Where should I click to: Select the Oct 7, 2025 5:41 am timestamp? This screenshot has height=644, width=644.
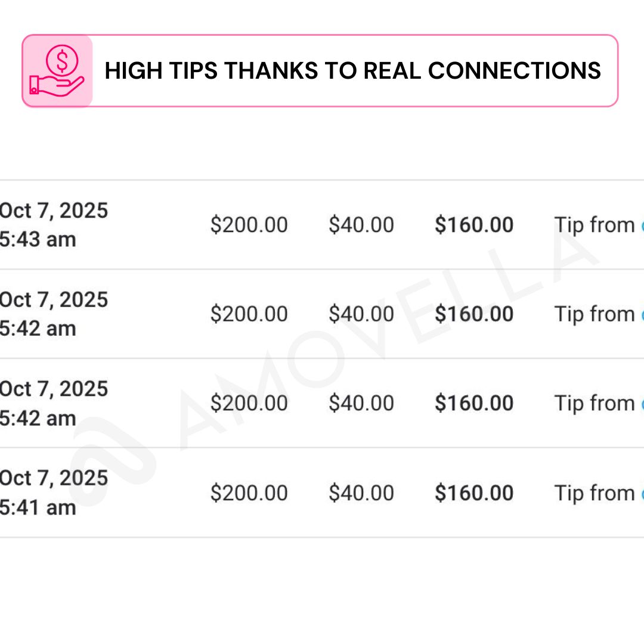point(54,493)
